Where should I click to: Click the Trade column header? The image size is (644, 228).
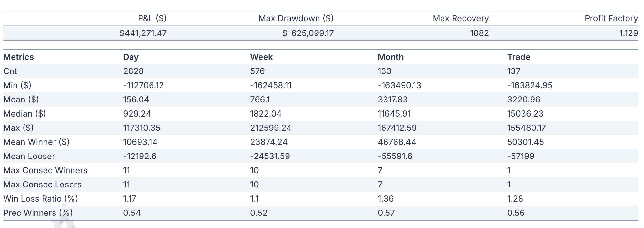[519, 57]
